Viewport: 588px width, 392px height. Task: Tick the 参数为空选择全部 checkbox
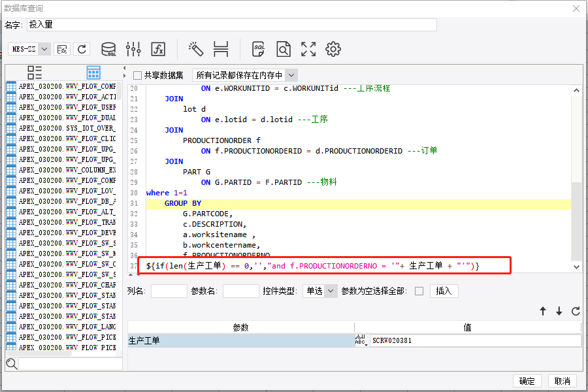(x=419, y=291)
